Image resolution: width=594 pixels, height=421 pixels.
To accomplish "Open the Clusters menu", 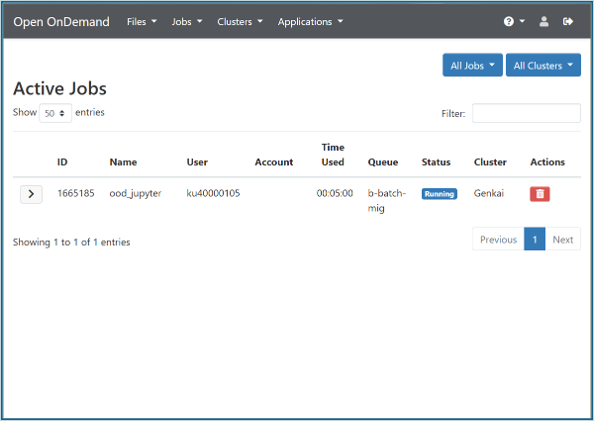I will 240,22.
